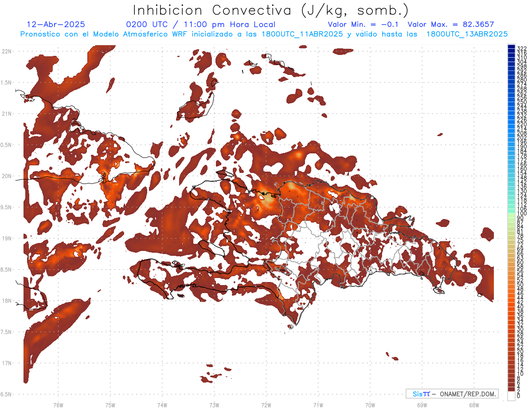The width and height of the screenshot is (532, 411).
Task: Click the colorbar label "100"
Action: tap(522, 214)
